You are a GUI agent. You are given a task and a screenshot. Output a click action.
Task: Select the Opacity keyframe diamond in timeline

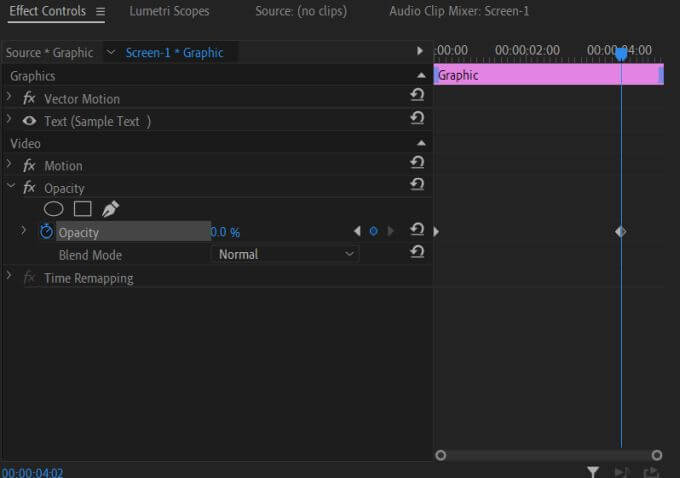coord(620,231)
